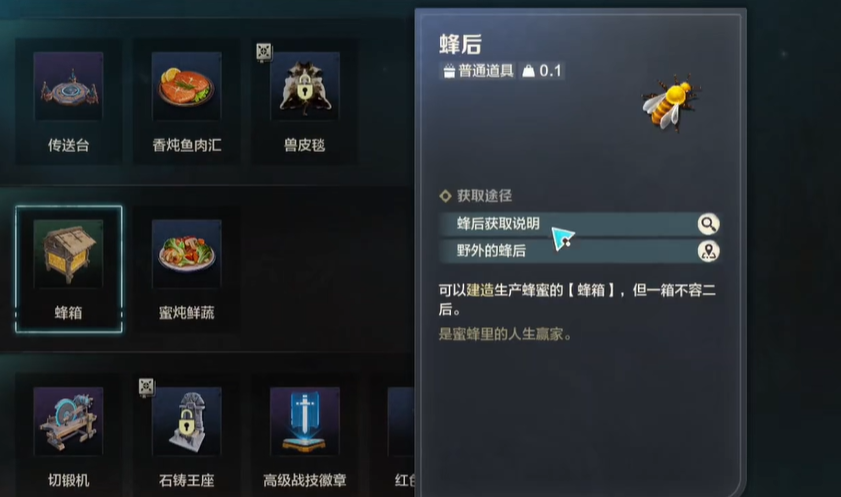Click the 普通道具 item type tag
Viewport: 841px width, 497px height.
click(478, 71)
